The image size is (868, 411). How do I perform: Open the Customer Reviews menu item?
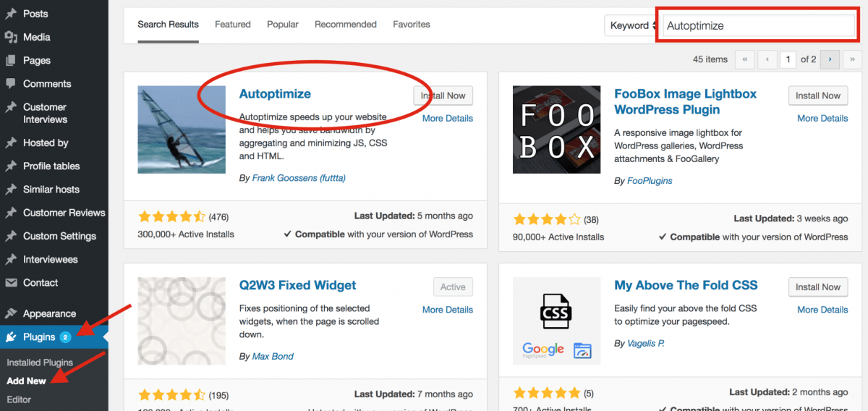click(x=64, y=213)
